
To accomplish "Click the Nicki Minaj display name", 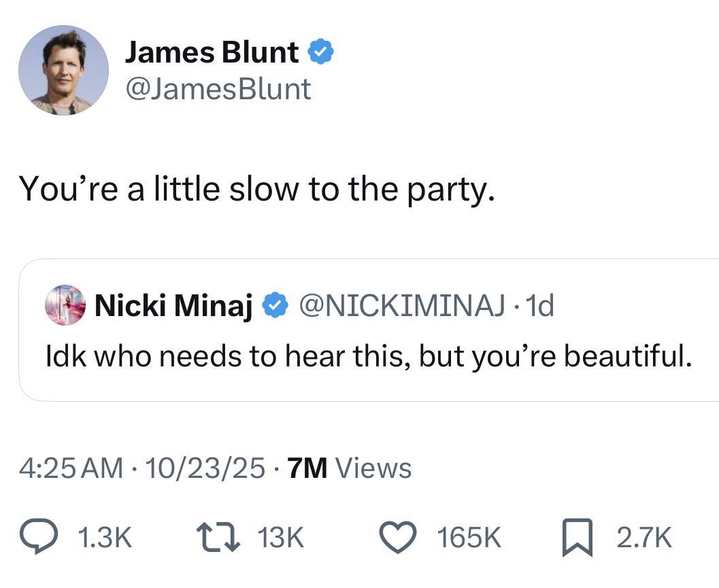I will [173, 307].
